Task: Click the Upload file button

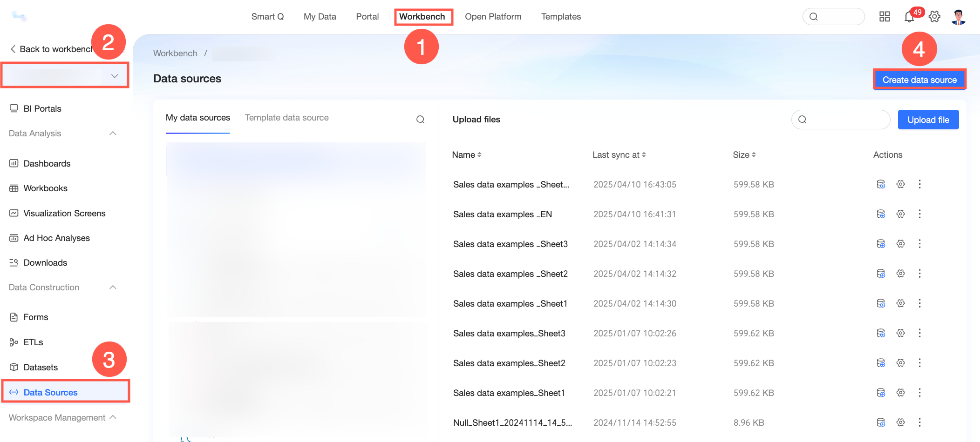Action: pos(928,120)
